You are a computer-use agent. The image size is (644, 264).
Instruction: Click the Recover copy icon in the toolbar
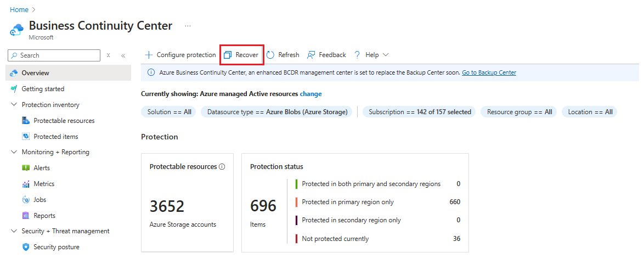point(228,55)
